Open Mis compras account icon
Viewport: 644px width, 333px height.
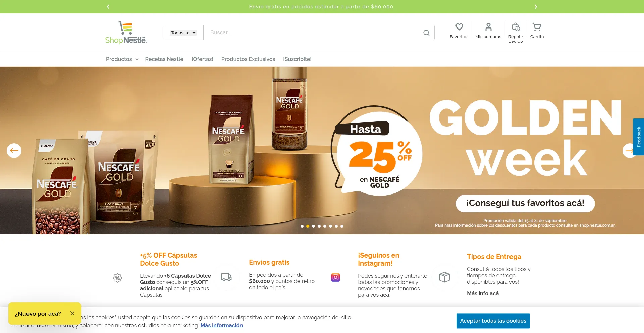[x=488, y=27]
